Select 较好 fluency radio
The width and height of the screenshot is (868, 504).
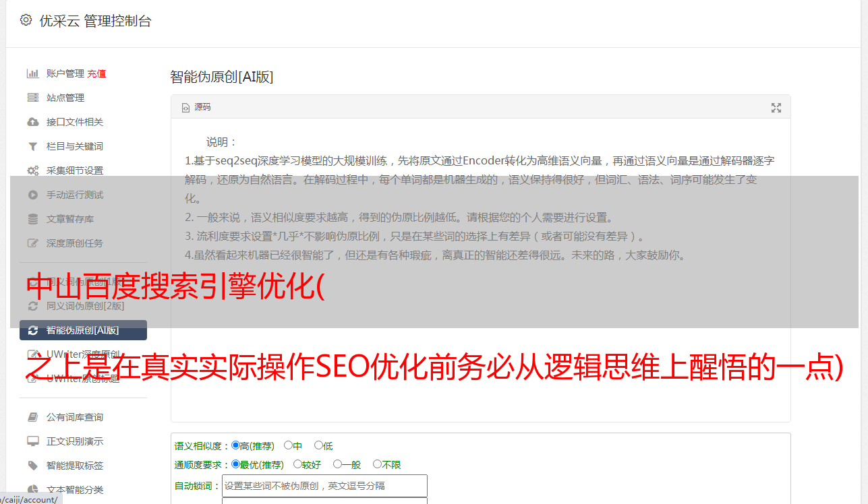[x=297, y=464]
